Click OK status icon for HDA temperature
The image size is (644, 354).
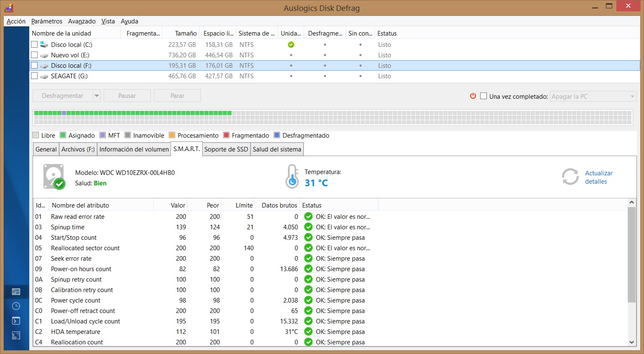[x=308, y=331]
